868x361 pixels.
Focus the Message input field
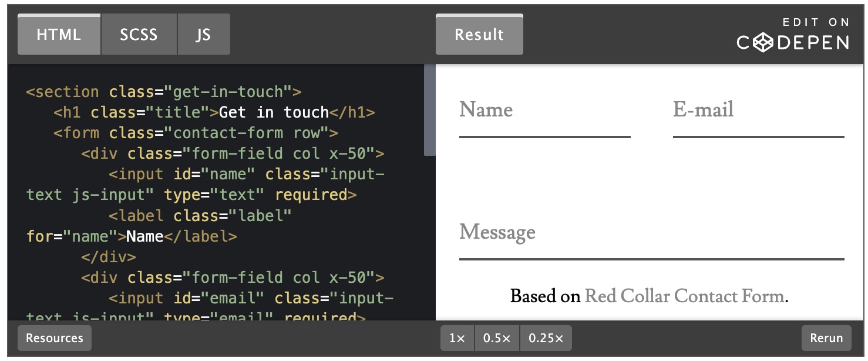pyautogui.click(x=651, y=241)
